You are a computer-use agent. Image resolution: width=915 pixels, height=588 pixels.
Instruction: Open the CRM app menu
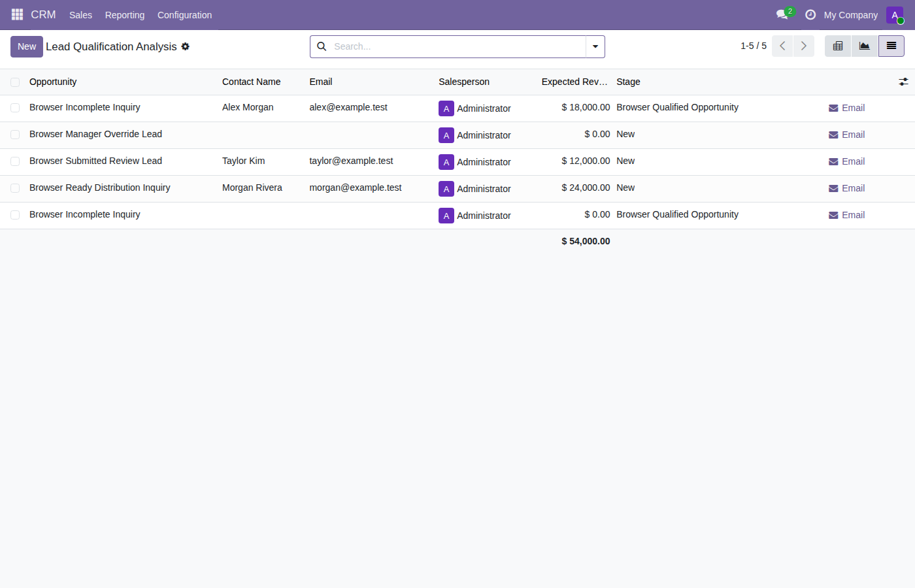coord(43,14)
